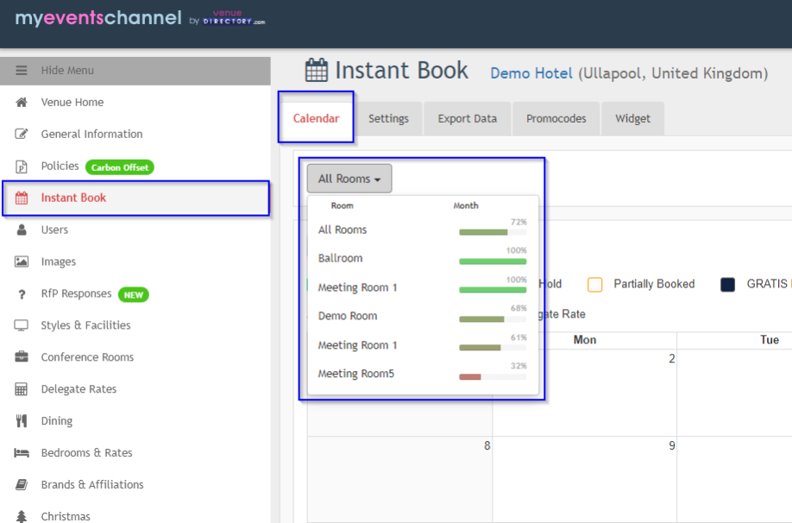Open Bedrooms & Rates in the sidebar
Screen dimensions: 792x523
point(87,453)
